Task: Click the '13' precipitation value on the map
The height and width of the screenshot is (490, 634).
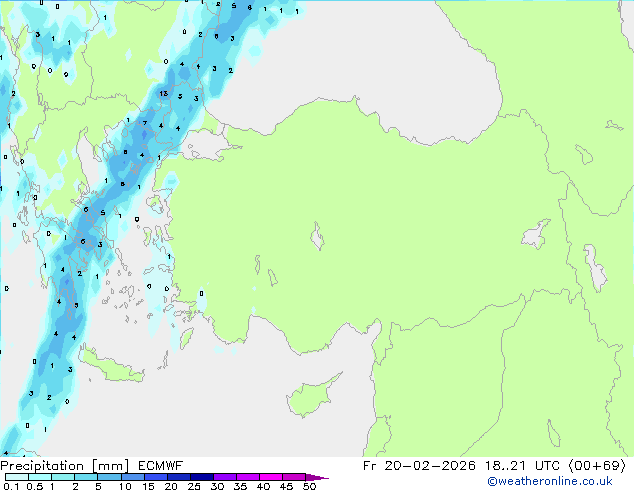Action: pyautogui.click(x=163, y=93)
